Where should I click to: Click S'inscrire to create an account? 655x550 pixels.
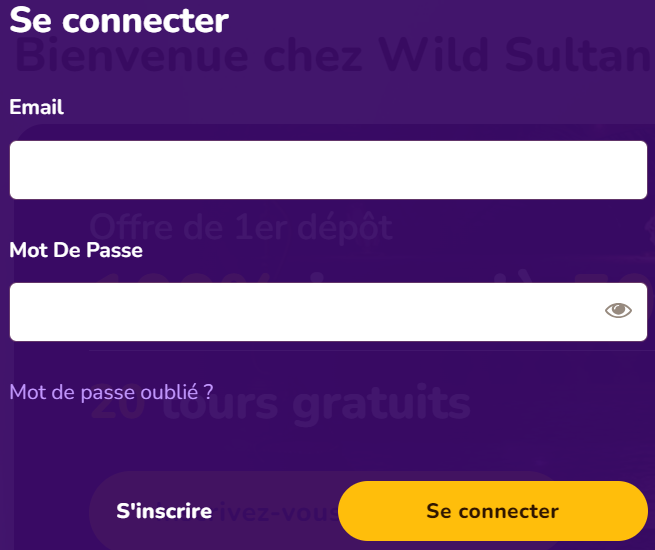click(164, 511)
